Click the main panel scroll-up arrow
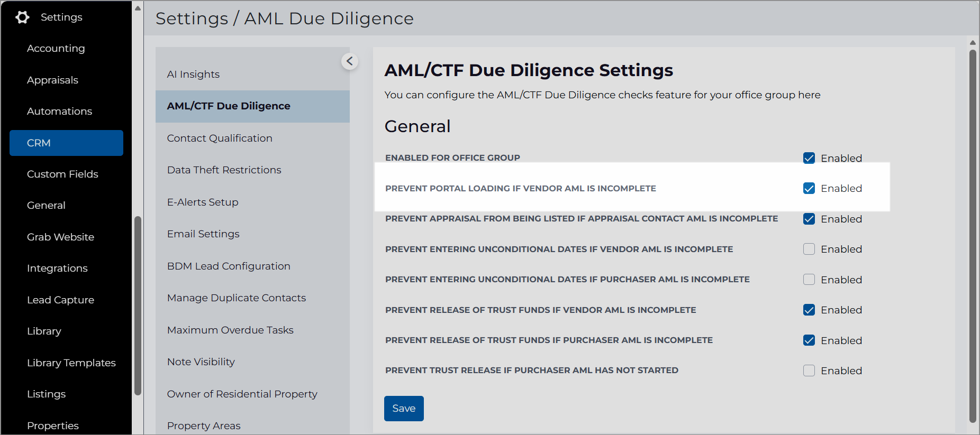Image resolution: width=980 pixels, height=435 pixels. pos(973,42)
